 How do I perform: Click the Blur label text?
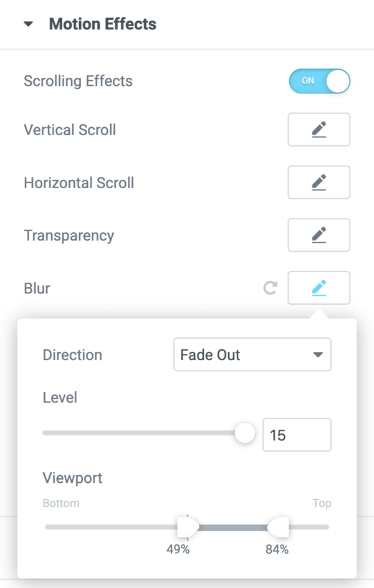tap(37, 288)
